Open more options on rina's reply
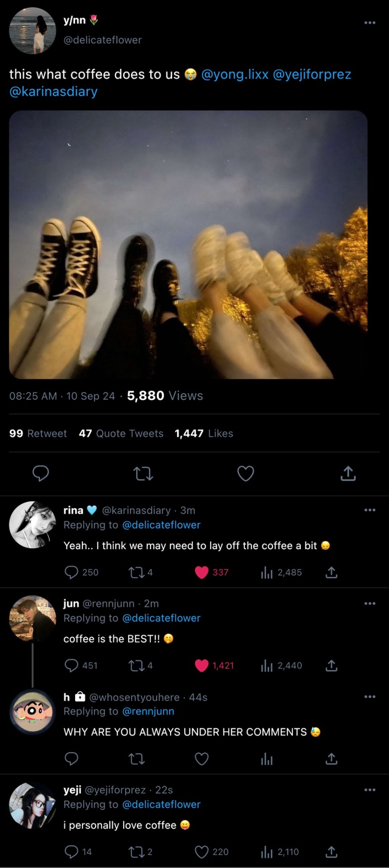 click(x=370, y=510)
